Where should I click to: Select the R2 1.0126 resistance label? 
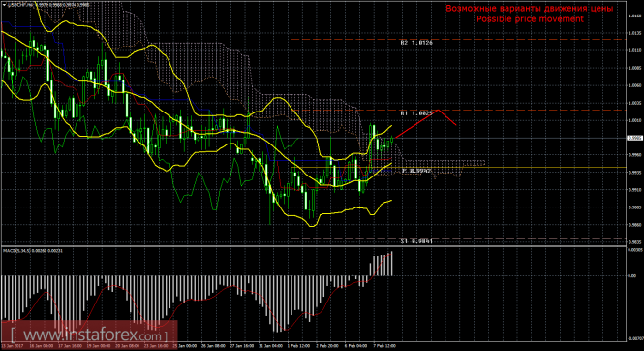[416, 43]
